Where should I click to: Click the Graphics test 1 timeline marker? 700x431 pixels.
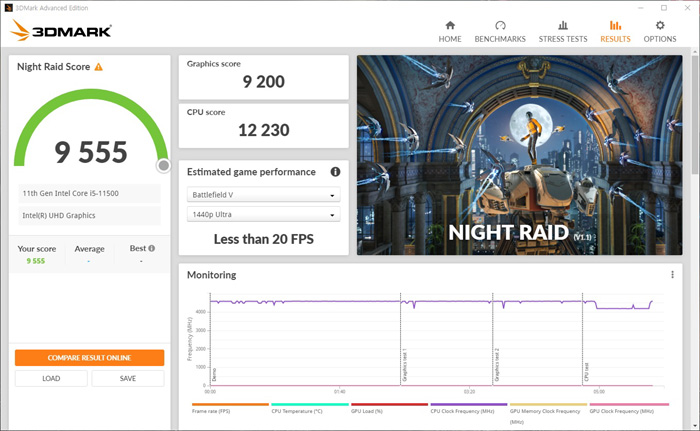click(404, 365)
